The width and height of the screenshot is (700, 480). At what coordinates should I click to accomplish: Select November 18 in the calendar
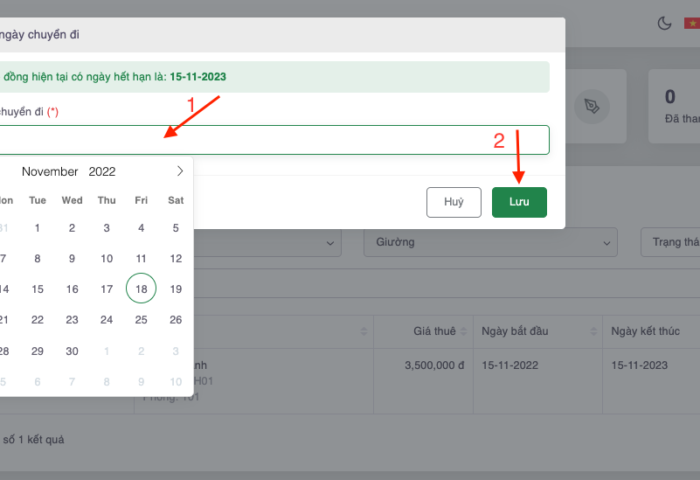[x=141, y=289]
